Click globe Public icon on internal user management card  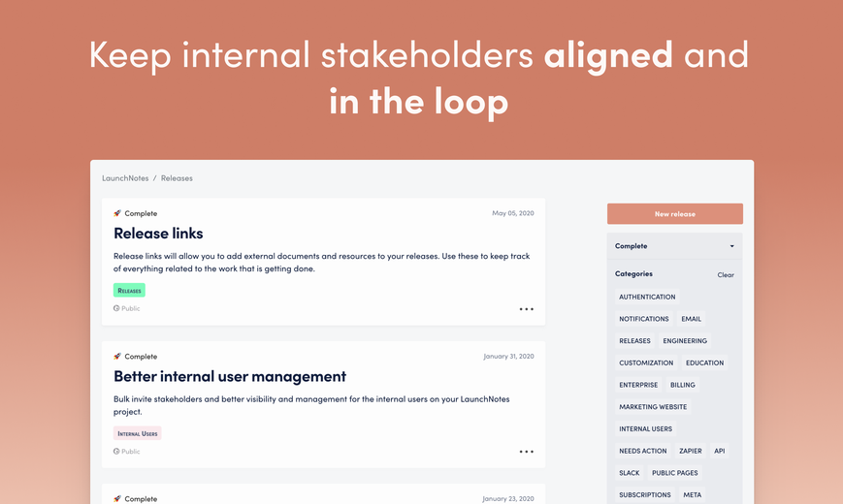pyautogui.click(x=116, y=452)
